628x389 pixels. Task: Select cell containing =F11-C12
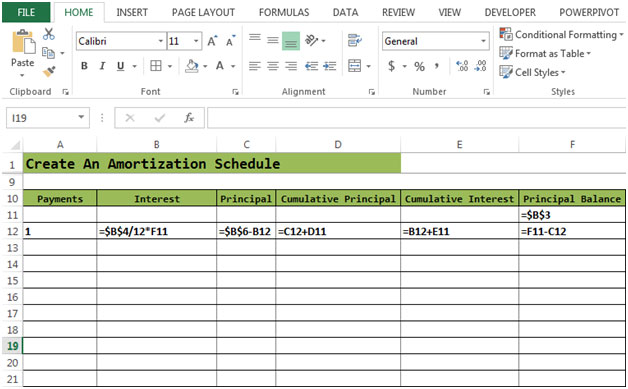coord(572,231)
